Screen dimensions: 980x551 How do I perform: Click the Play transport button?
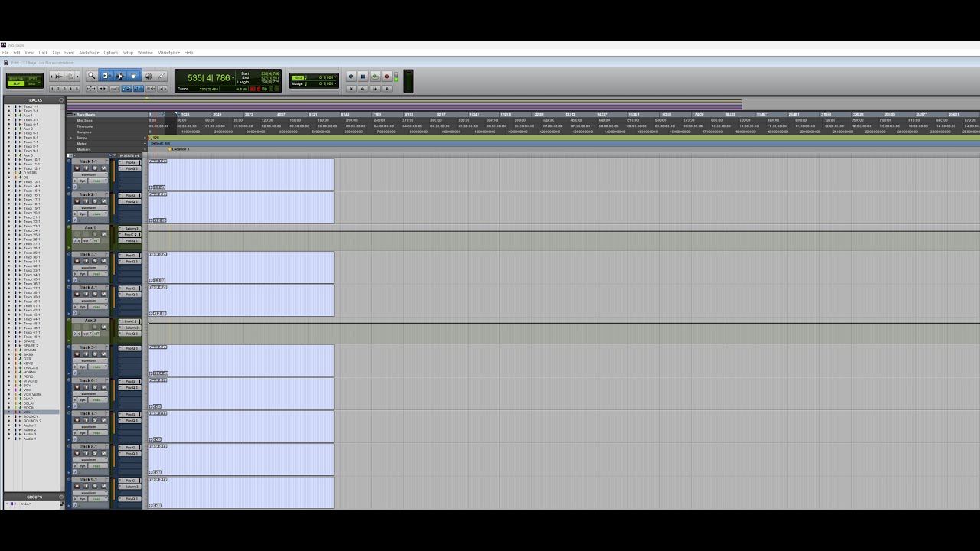374,77
